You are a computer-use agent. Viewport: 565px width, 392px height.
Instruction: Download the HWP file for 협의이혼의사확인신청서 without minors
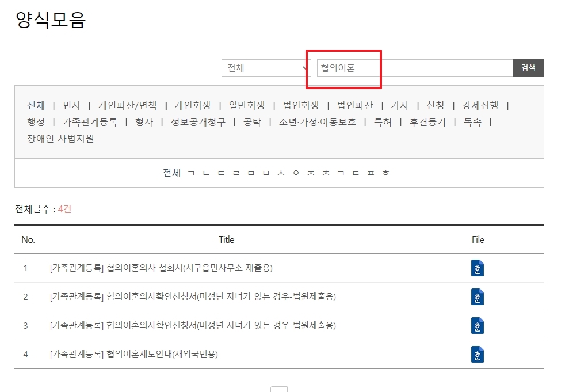click(x=477, y=297)
